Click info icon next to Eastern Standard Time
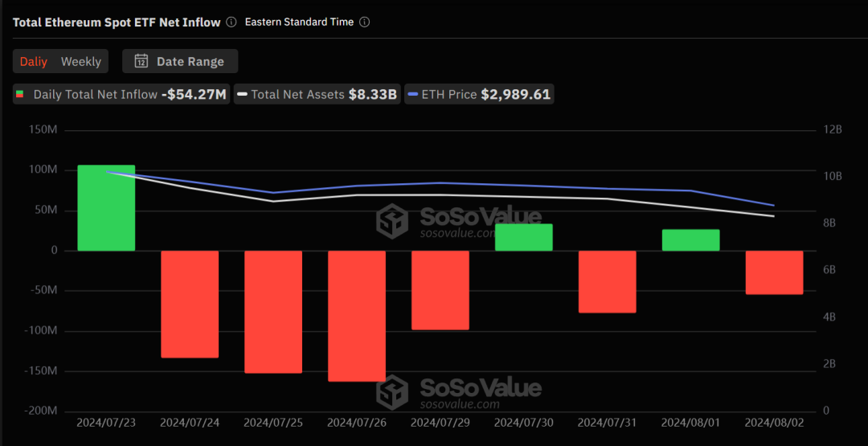The width and height of the screenshot is (868, 446). [364, 23]
